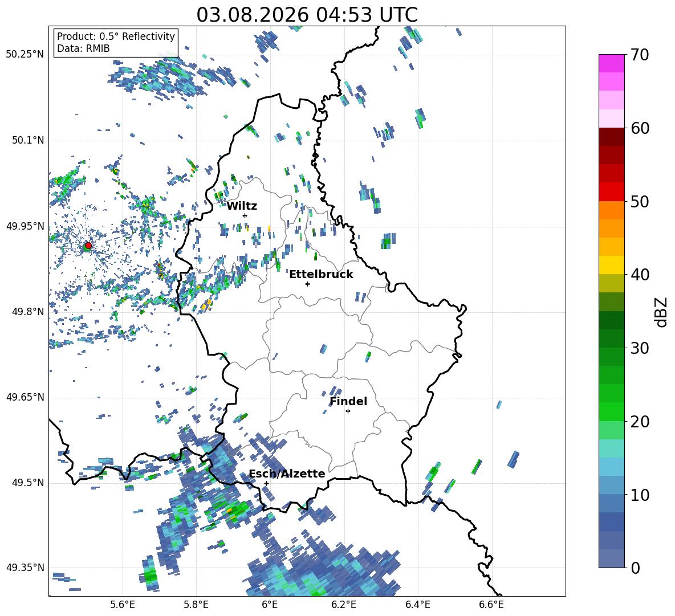Click the red radar site marker
Viewport: 675px width, 616px height.
pos(88,246)
